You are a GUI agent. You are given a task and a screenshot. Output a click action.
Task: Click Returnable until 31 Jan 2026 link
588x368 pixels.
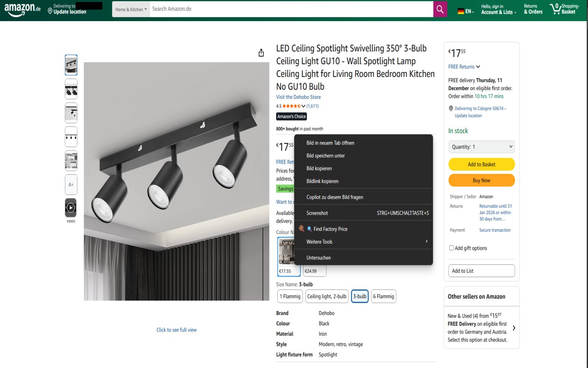click(x=496, y=213)
